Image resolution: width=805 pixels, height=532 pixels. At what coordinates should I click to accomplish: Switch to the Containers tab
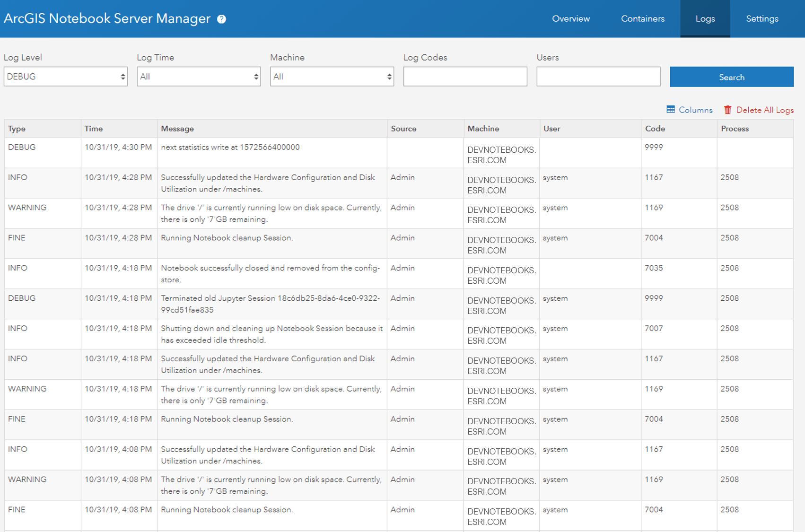tap(642, 19)
